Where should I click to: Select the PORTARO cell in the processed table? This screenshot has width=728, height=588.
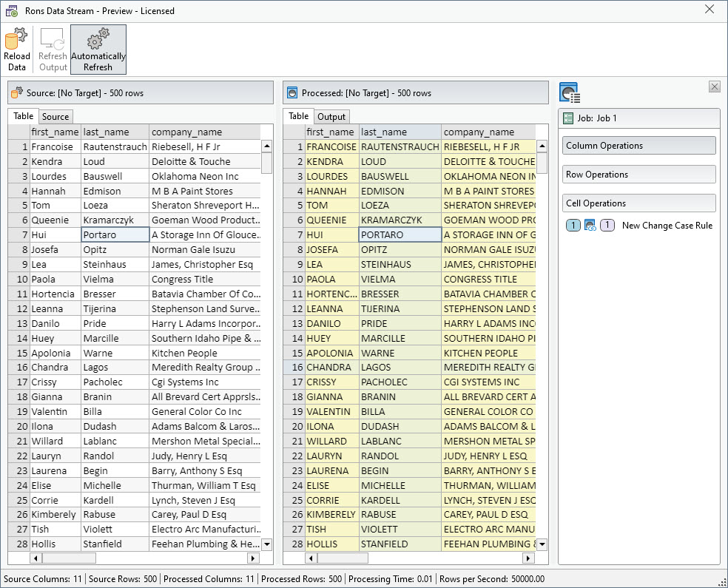(x=400, y=234)
